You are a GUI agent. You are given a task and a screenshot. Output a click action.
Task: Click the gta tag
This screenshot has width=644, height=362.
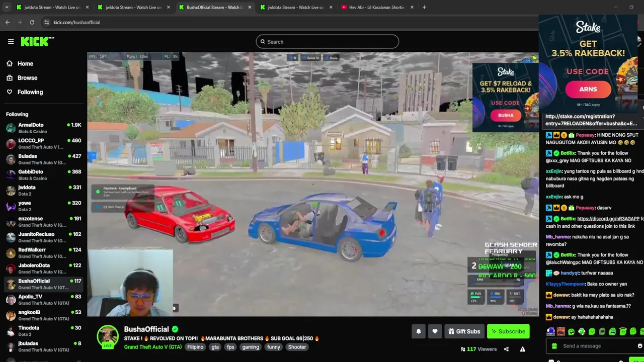(215, 347)
